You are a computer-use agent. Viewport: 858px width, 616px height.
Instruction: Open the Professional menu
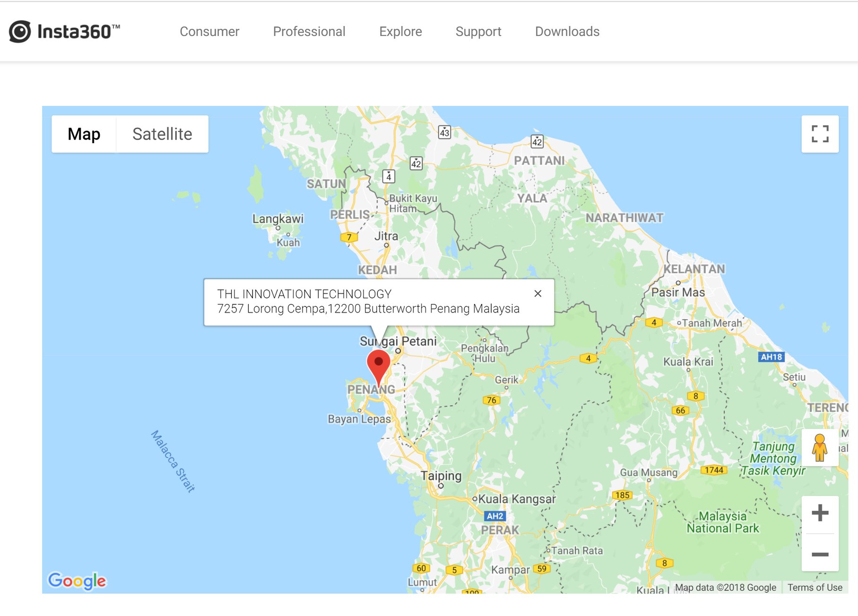309,32
